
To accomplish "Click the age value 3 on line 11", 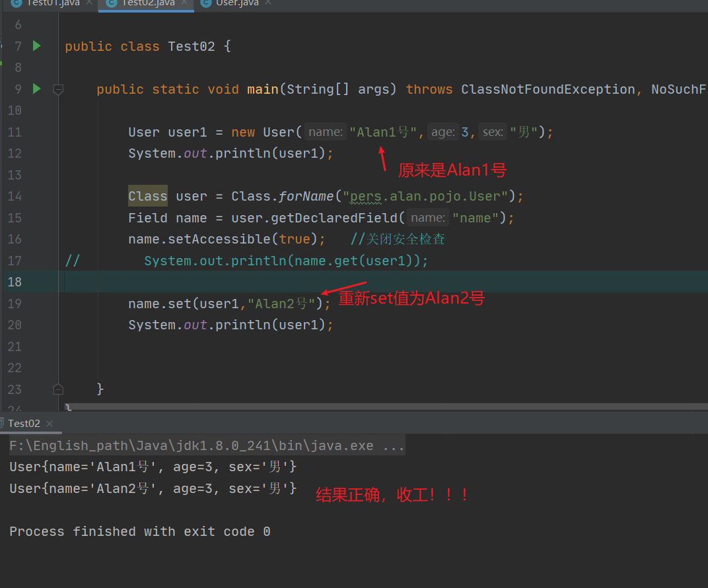I will (465, 132).
